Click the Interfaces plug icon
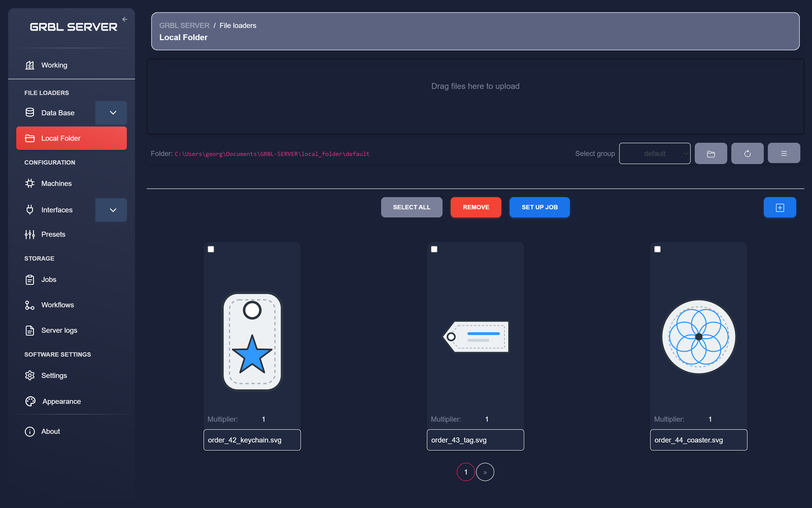The width and height of the screenshot is (812, 508). pos(30,210)
